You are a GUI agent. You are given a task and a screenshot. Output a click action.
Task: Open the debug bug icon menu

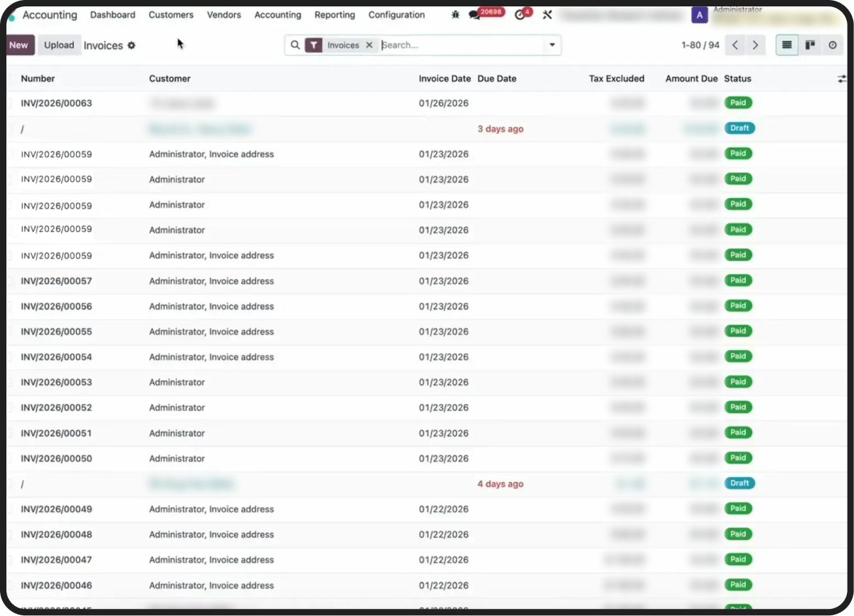[x=455, y=15]
